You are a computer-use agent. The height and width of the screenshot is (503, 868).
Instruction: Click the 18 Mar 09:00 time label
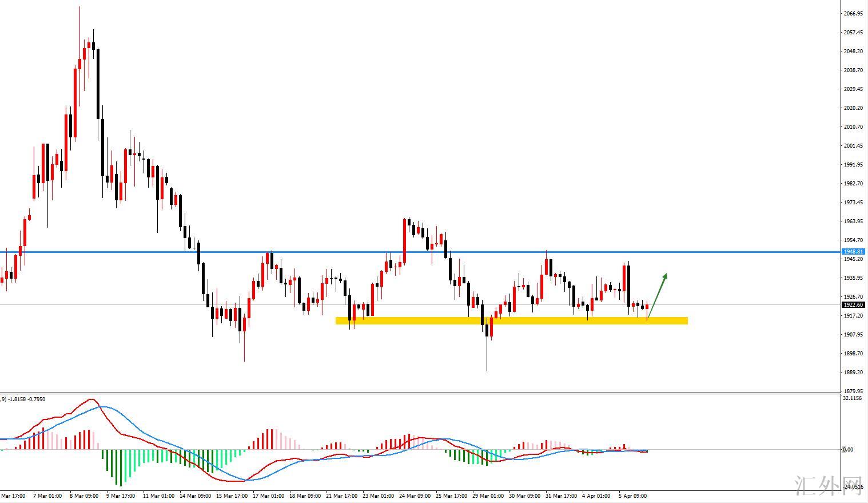305,496
